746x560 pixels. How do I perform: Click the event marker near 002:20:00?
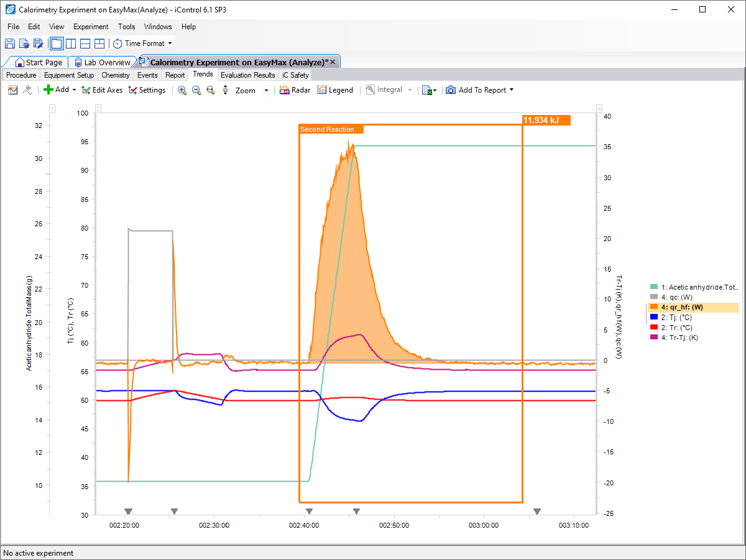(127, 512)
